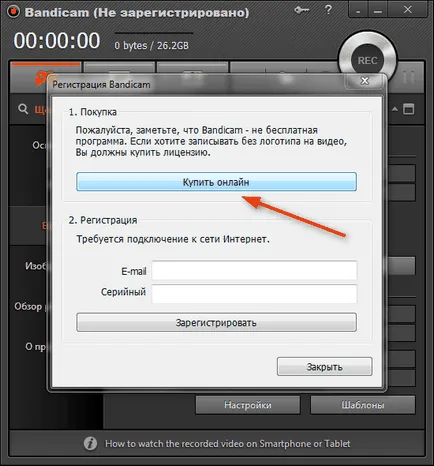The image size is (434, 466).
Task: Collapse panel with the up arrow
Action: pyautogui.click(x=395, y=109)
